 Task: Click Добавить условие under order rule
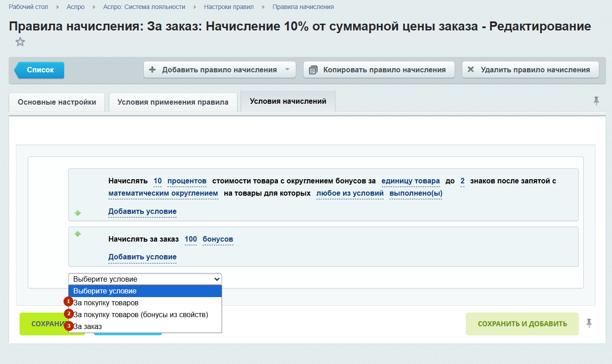click(142, 257)
